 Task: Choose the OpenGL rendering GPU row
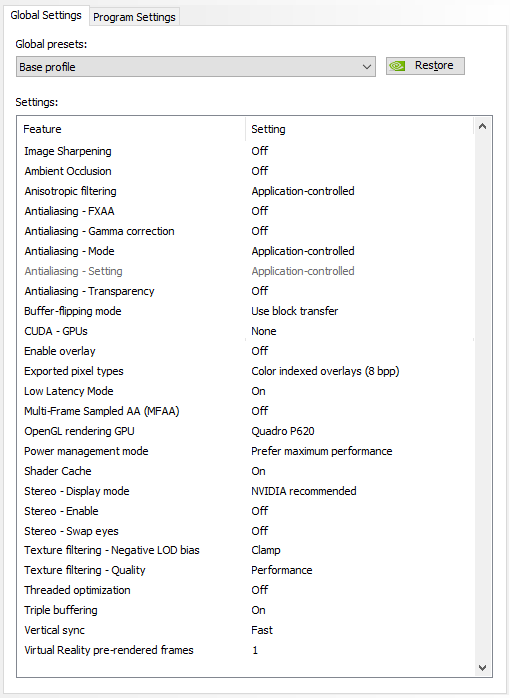click(x=245, y=431)
